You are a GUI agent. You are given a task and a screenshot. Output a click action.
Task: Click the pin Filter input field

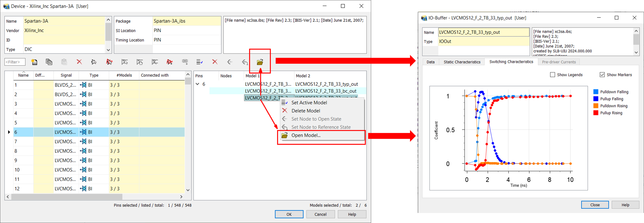pyautogui.click(x=15, y=62)
